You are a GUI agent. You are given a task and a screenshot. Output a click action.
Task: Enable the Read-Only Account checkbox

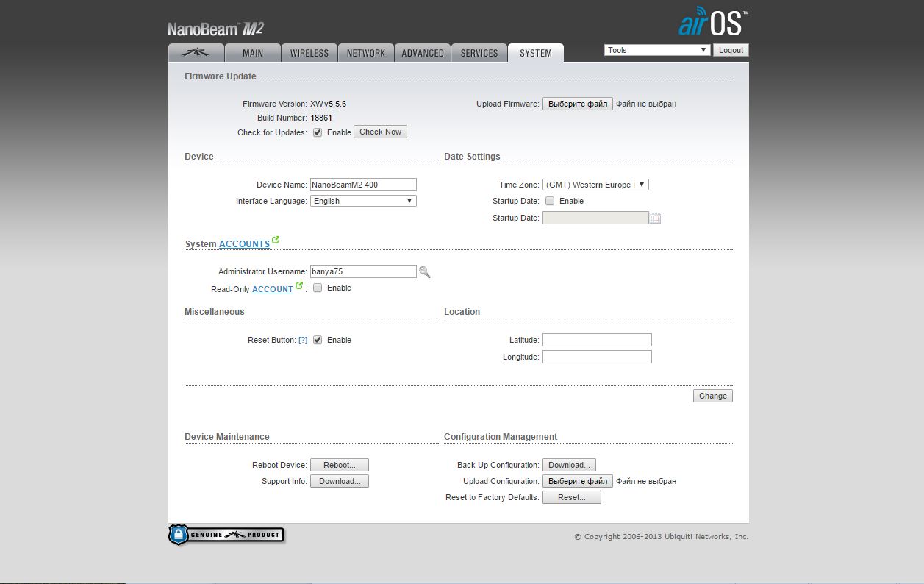pyautogui.click(x=318, y=288)
